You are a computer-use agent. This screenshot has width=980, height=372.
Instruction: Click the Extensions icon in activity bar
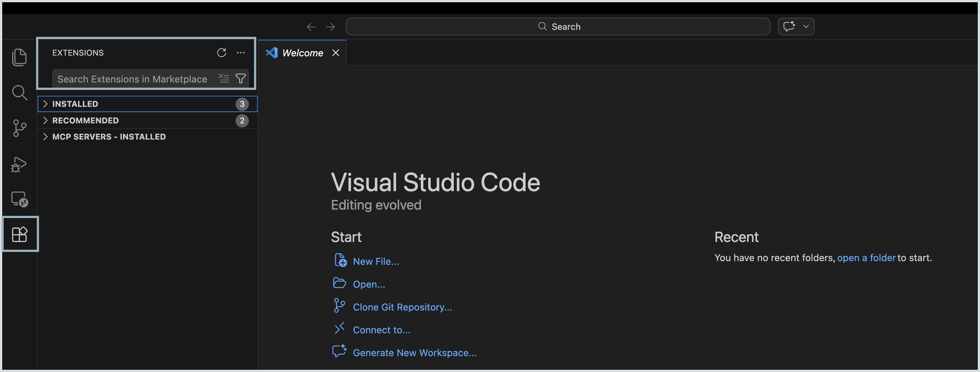click(x=20, y=234)
